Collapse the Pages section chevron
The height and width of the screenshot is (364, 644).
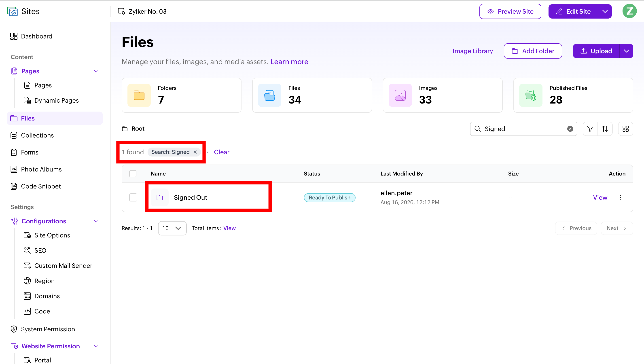[x=96, y=71]
